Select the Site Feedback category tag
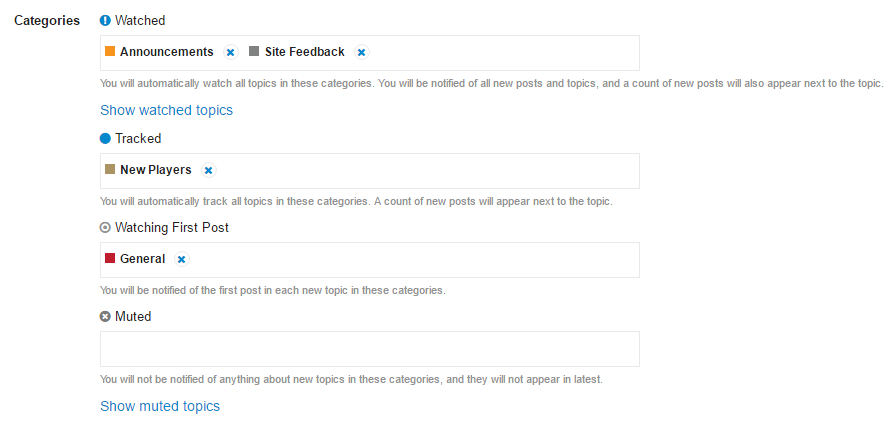The height and width of the screenshot is (422, 891). coord(305,52)
